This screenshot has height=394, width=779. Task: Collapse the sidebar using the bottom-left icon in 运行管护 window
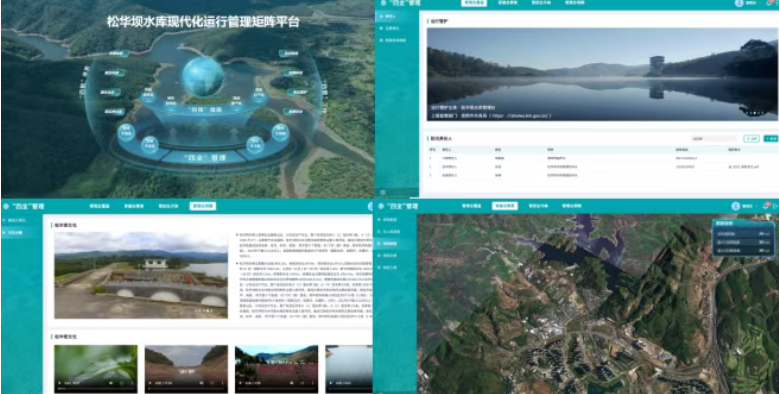382,191
